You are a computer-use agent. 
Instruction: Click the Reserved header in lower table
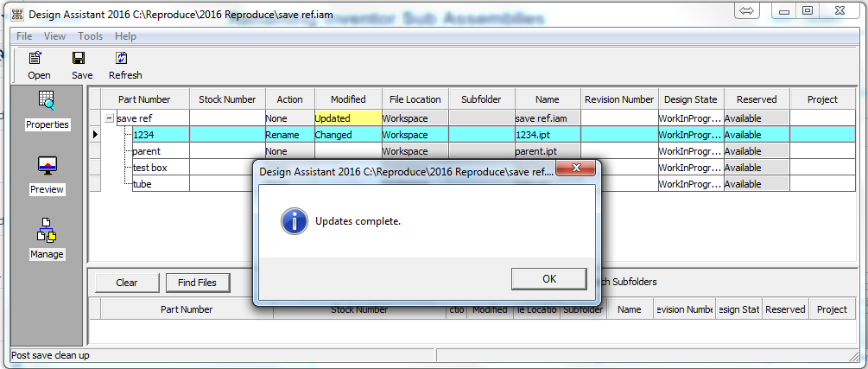click(785, 309)
